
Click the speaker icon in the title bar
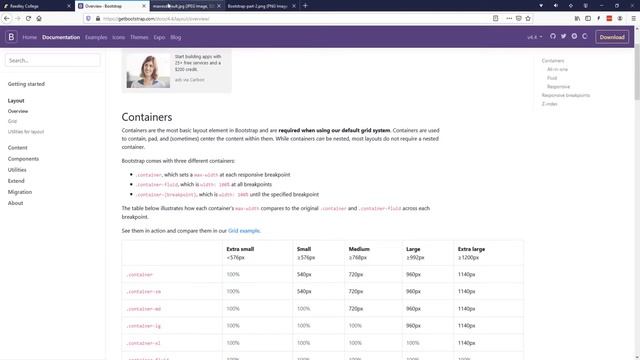point(556,6)
